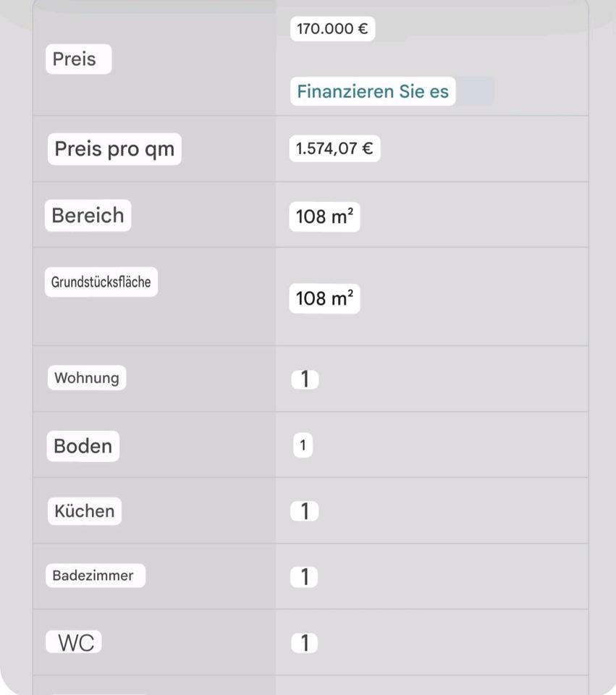Click the Badezimmer label

point(94,576)
